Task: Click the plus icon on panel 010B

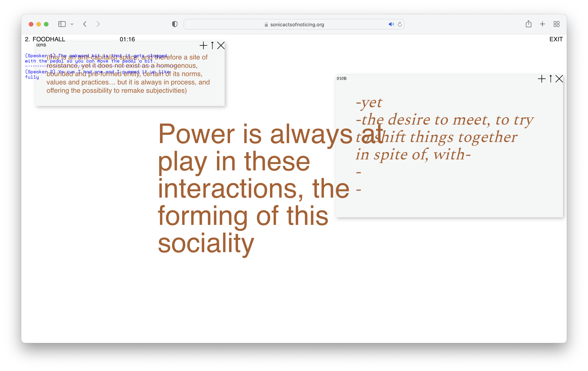Action: point(541,79)
